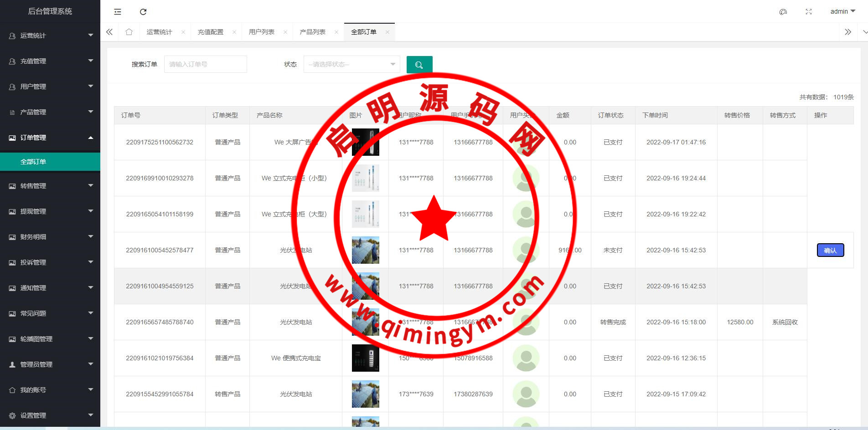
Task: Focus the order number search field
Action: point(205,65)
